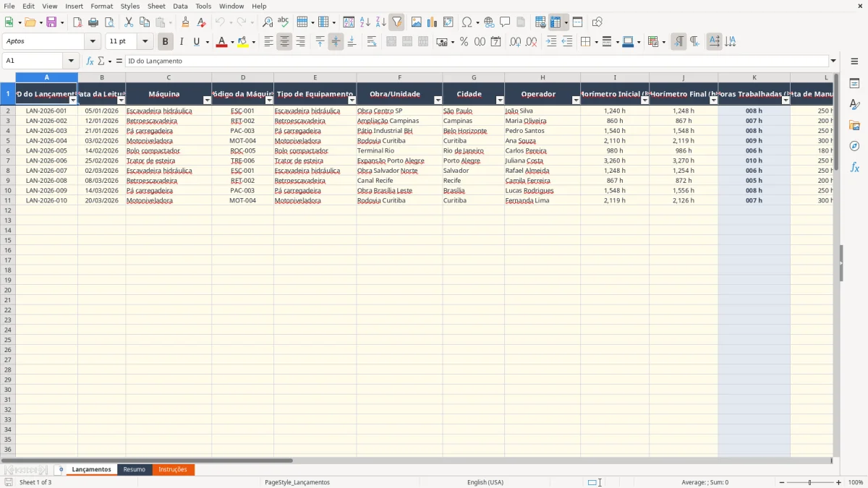Toggle Italic formatting
Image resolution: width=868 pixels, height=488 pixels.
pos(182,42)
